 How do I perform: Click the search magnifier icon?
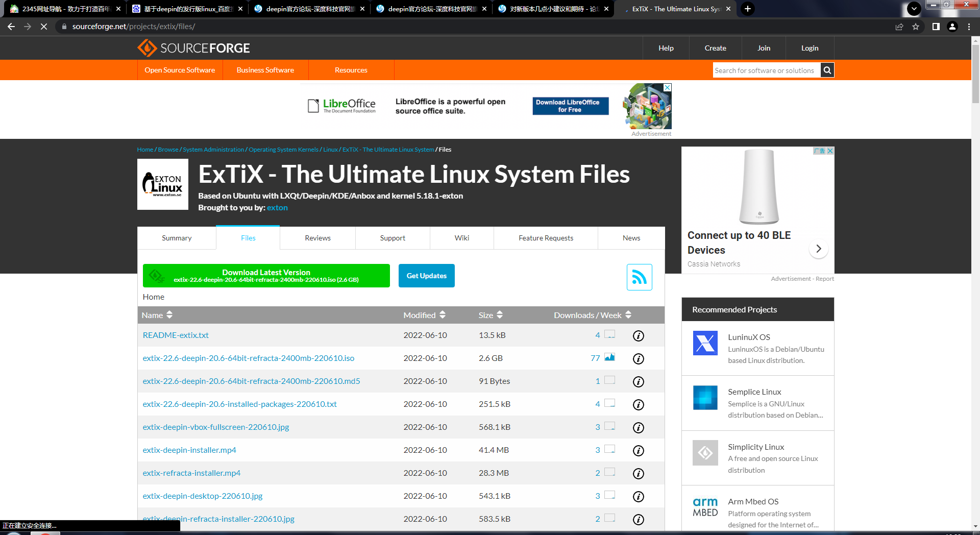pyautogui.click(x=827, y=70)
